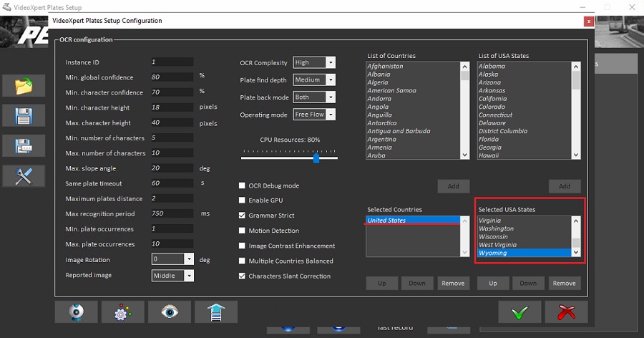Click the Same plate timeout field

pyautogui.click(x=172, y=183)
